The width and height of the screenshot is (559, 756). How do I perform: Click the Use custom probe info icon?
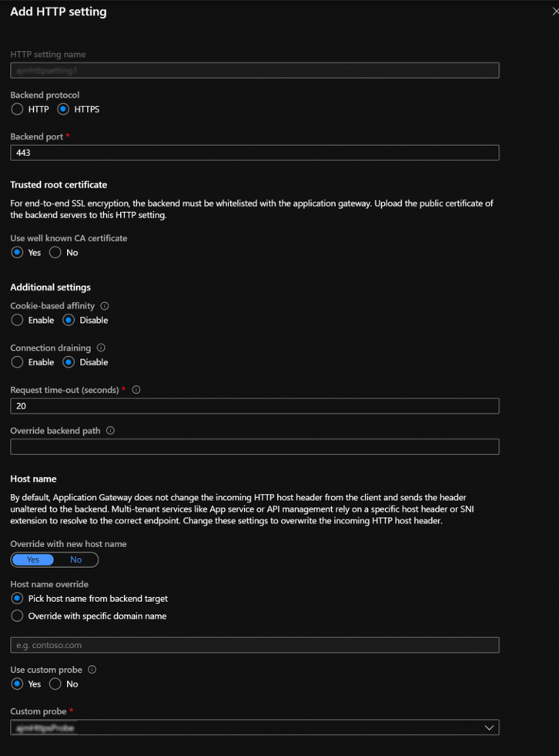(92, 670)
